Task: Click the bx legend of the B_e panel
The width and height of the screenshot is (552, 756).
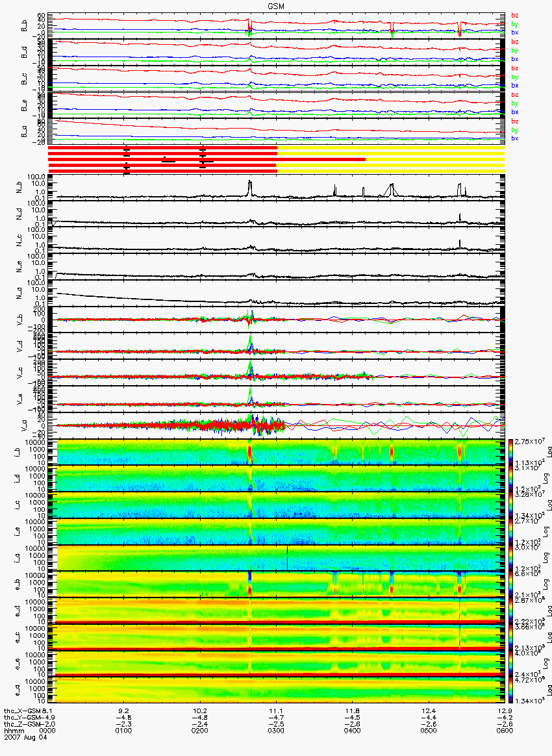Action: click(514, 112)
